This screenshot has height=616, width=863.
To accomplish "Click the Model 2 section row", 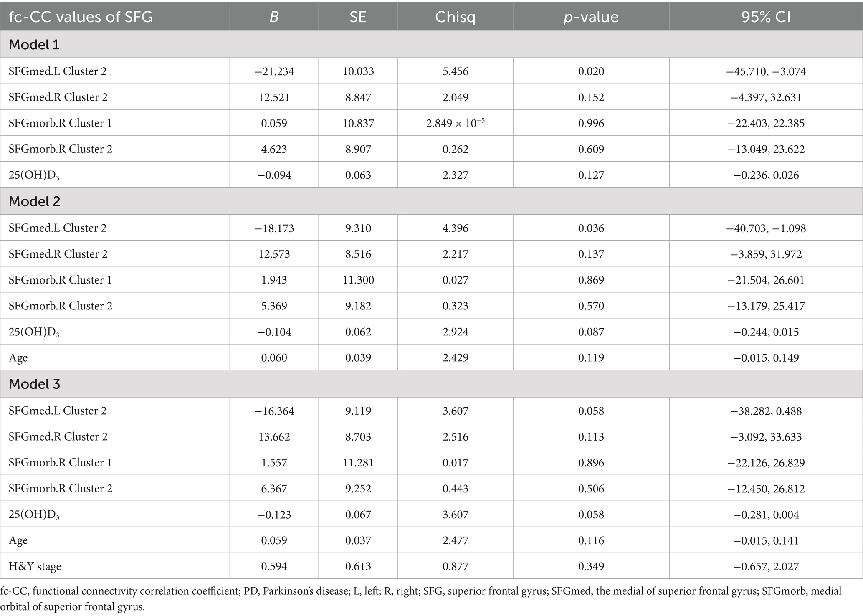I will [34, 201].
